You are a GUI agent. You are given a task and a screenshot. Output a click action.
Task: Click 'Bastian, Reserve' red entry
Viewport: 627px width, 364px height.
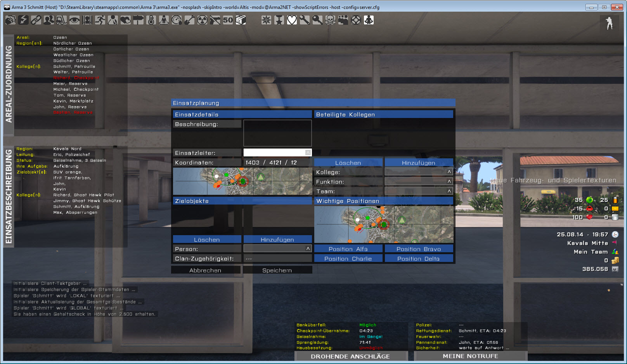tap(73, 113)
